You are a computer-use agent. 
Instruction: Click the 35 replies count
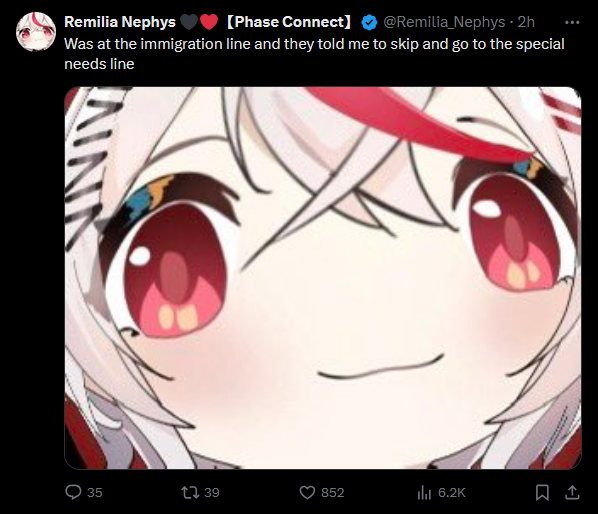(x=95, y=492)
